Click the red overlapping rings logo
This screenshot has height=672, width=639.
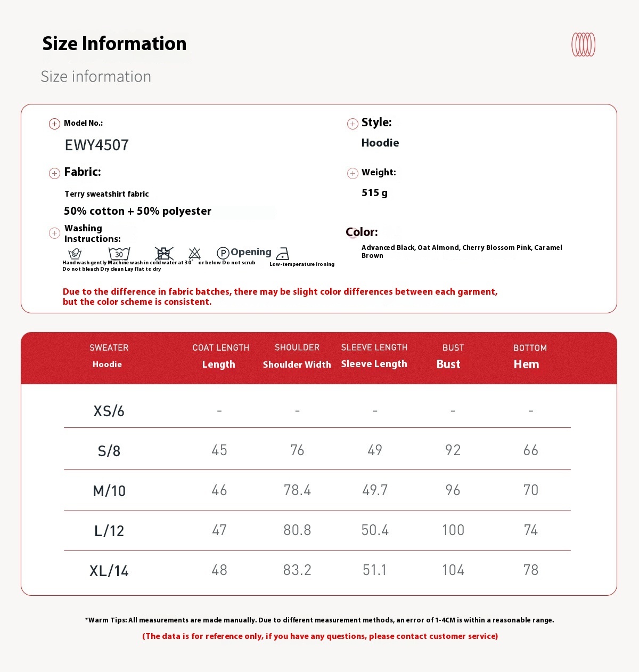click(583, 45)
